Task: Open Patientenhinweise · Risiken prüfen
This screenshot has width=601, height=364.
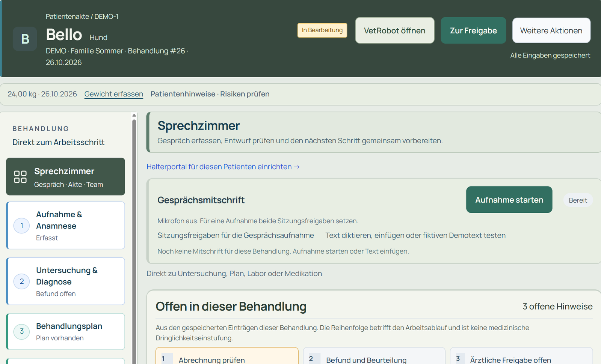Action: click(x=210, y=94)
